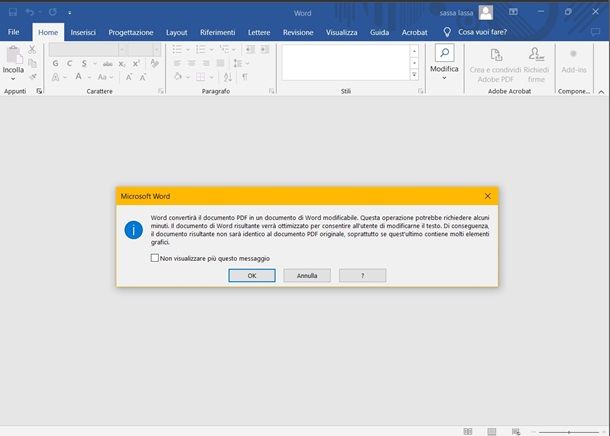
Task: Toggle bold with the G button
Action: [56, 63]
